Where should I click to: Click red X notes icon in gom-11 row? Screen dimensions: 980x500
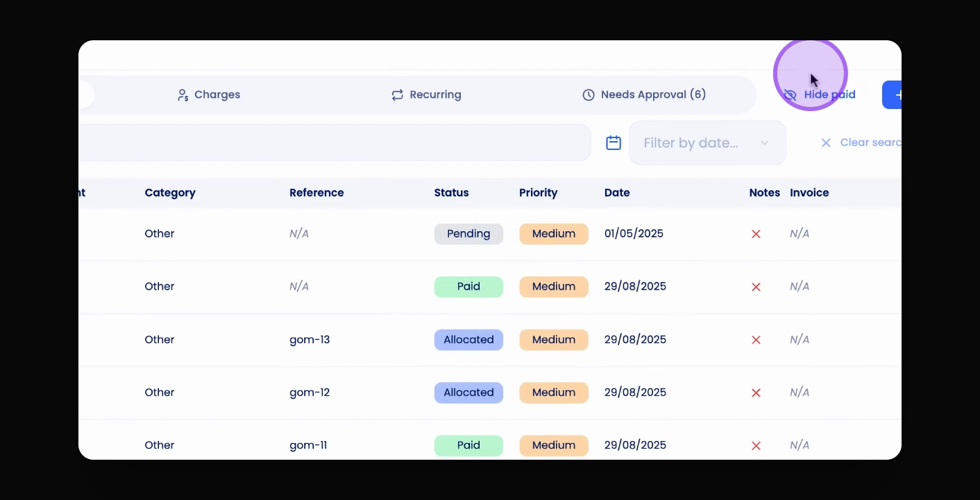pyautogui.click(x=757, y=445)
